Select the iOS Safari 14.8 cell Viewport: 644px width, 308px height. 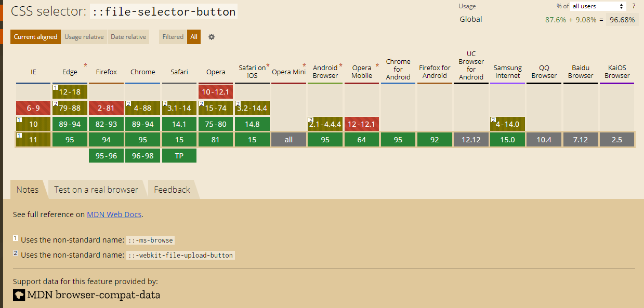point(252,124)
